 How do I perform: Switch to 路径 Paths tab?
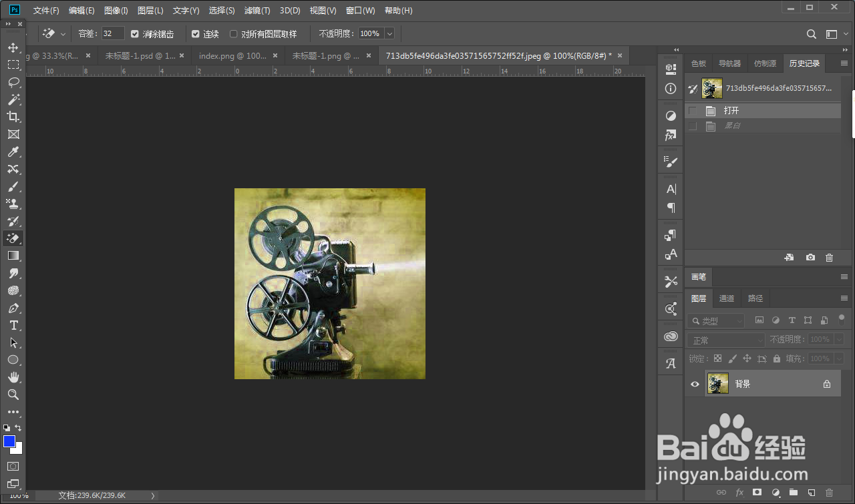755,298
